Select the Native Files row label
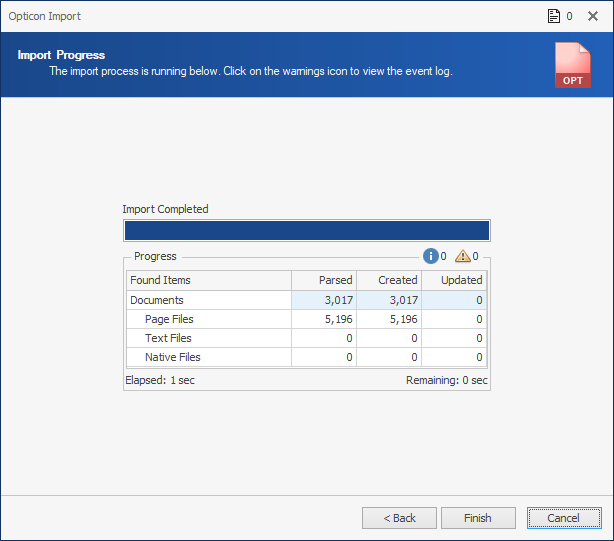 pyautogui.click(x=173, y=357)
